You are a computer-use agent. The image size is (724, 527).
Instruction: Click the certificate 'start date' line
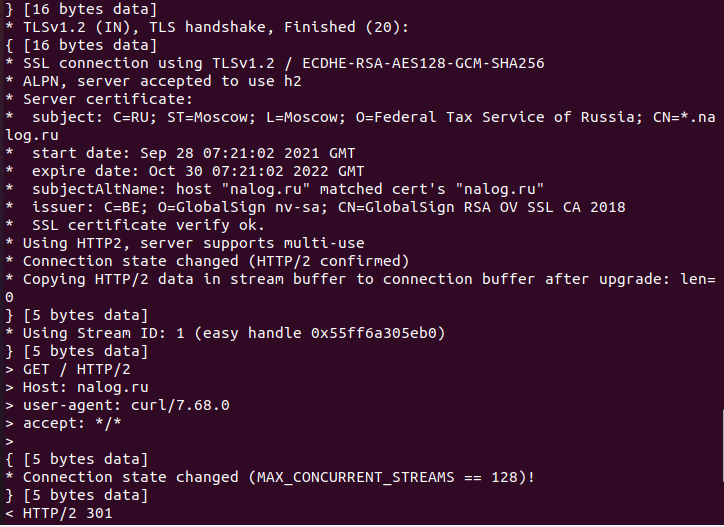(x=180, y=153)
